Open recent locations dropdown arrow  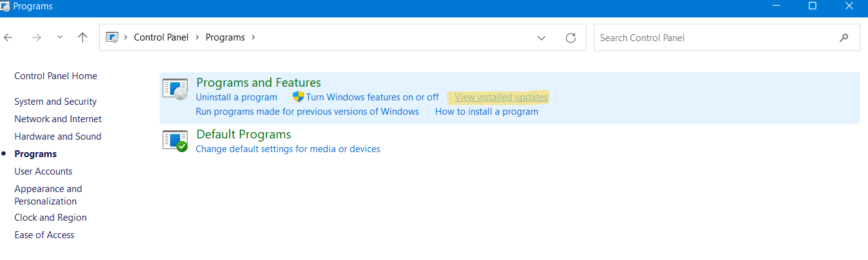pos(60,37)
